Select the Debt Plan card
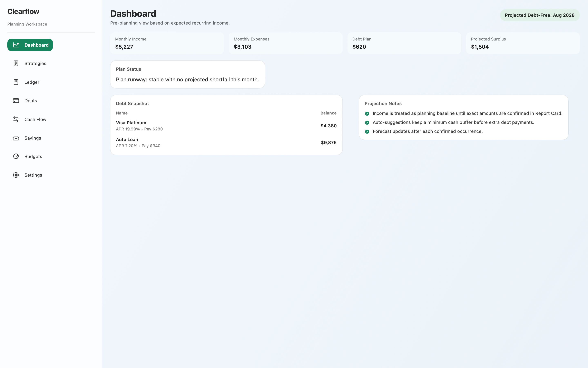The height and width of the screenshot is (368, 588). [404, 43]
